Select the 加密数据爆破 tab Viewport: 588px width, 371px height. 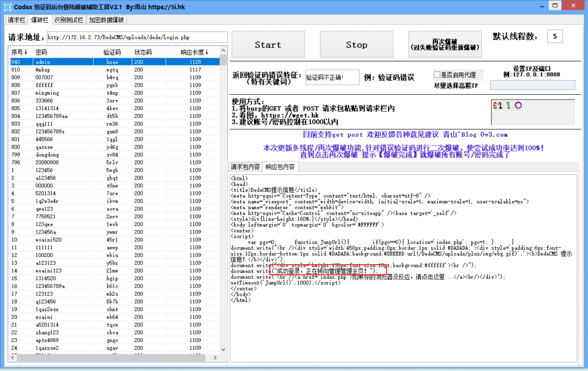pos(106,20)
